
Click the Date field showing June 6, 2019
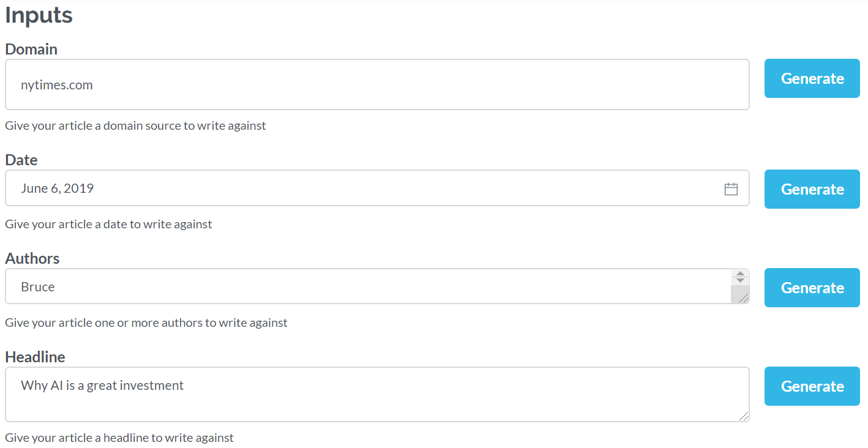point(367,189)
